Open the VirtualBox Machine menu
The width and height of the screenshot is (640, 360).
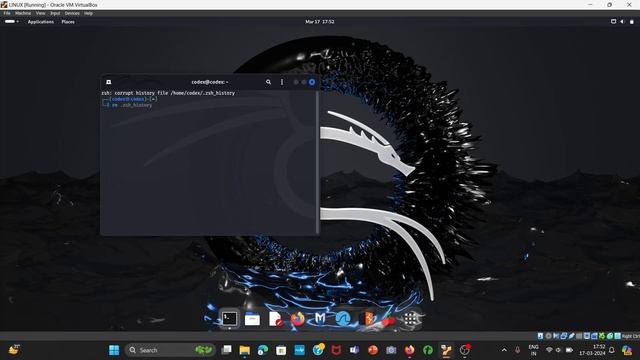click(x=23, y=13)
